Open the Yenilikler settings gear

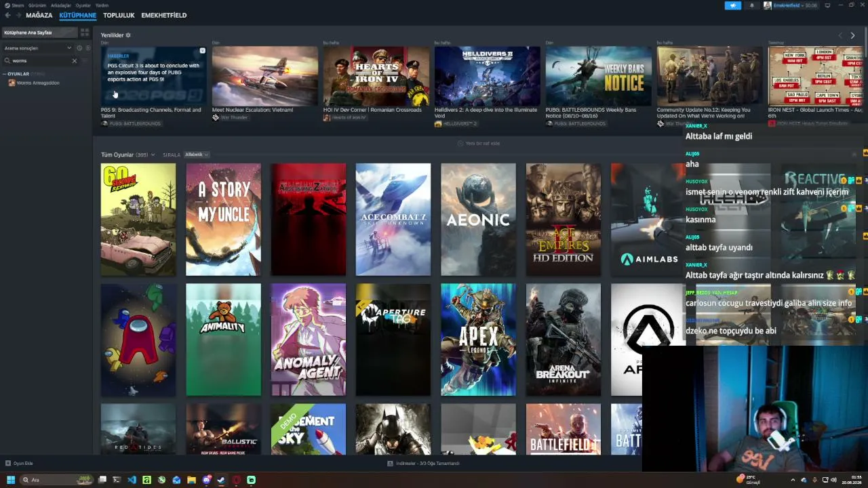128,35
